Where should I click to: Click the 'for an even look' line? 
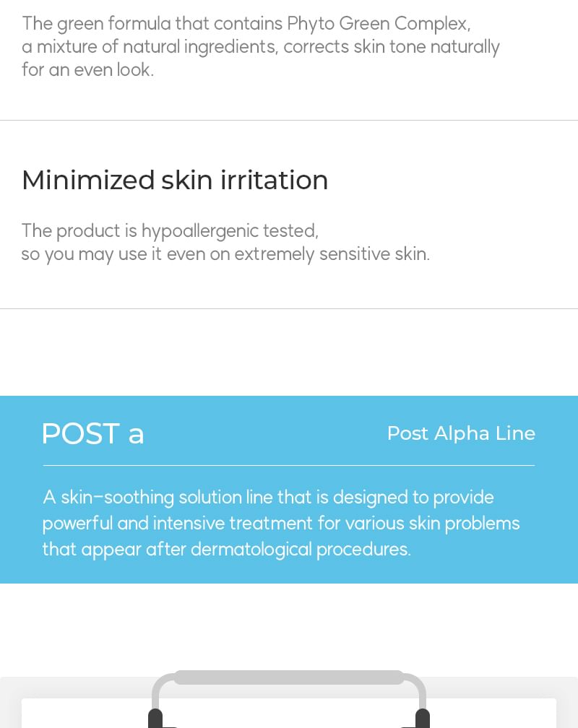87,71
